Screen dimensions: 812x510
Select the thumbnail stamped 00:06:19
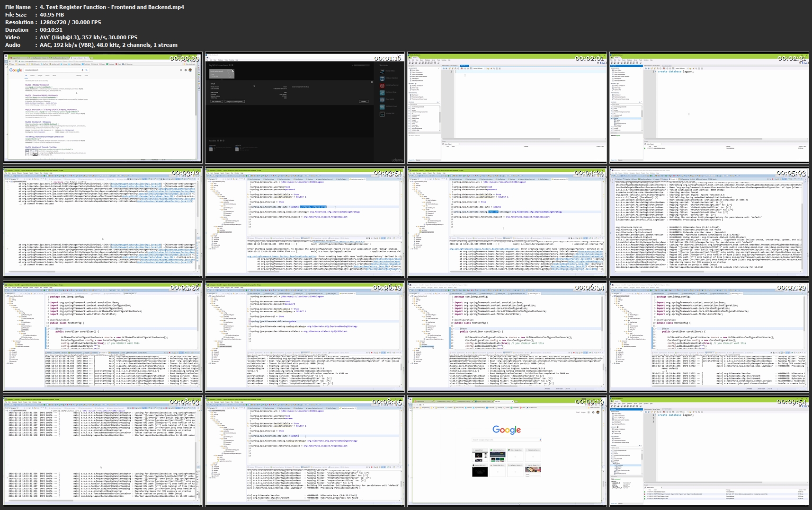305,336
